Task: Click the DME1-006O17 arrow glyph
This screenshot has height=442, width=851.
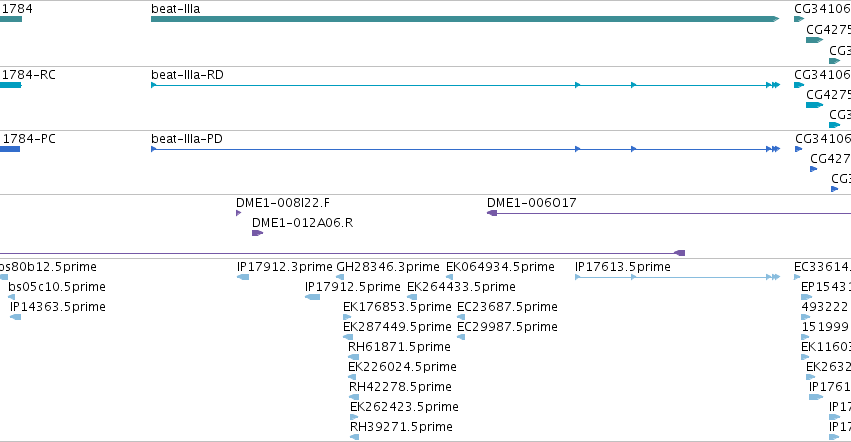Action: point(492,213)
